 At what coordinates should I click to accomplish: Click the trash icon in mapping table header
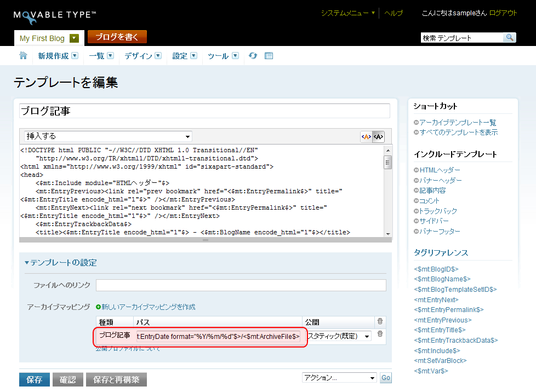(380, 321)
